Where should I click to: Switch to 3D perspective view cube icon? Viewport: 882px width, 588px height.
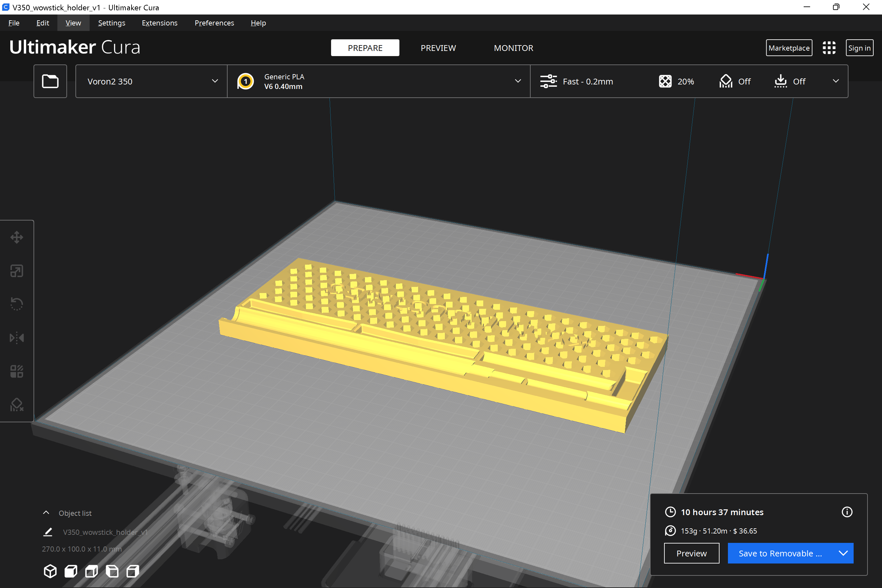[x=50, y=571]
